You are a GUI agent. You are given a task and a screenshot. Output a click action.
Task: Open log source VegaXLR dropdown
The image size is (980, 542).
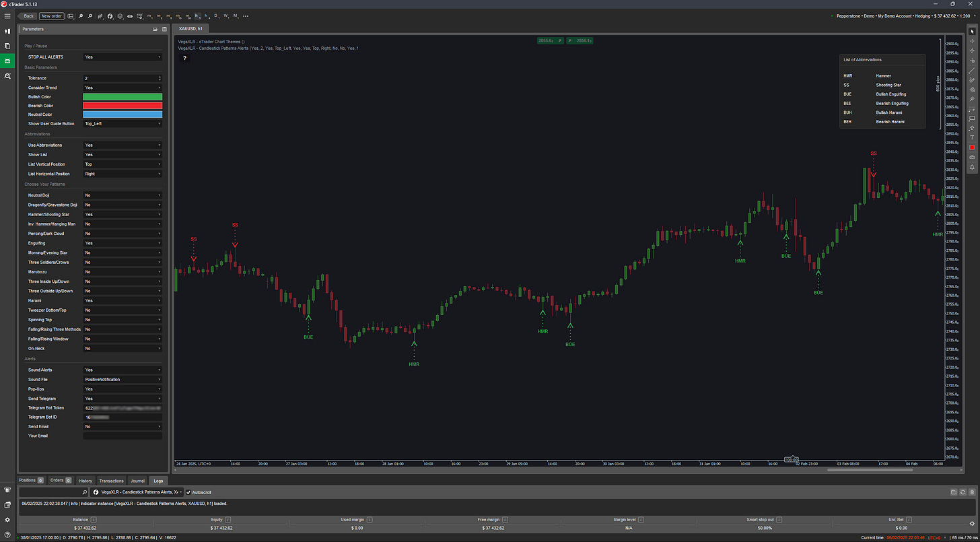tap(138, 492)
